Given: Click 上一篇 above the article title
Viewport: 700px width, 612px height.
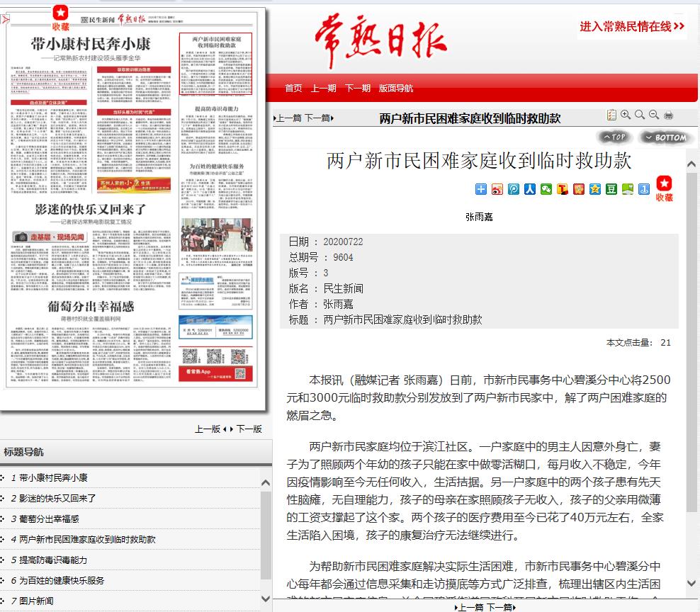Looking at the screenshot, I should point(288,118).
